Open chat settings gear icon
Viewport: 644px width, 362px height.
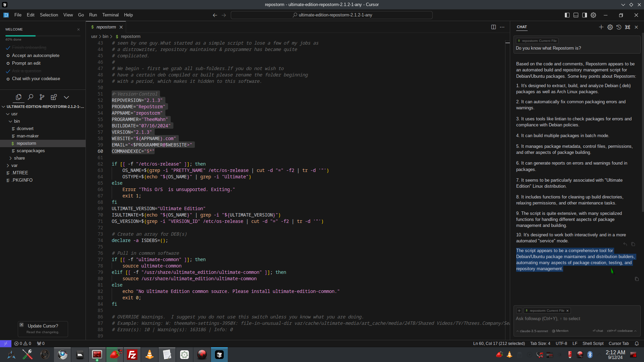(610, 27)
